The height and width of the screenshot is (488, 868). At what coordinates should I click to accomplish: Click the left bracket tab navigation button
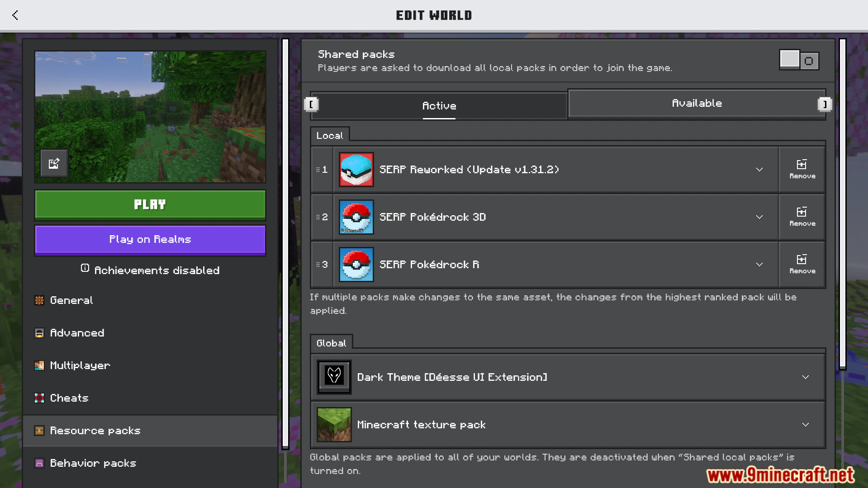[311, 104]
